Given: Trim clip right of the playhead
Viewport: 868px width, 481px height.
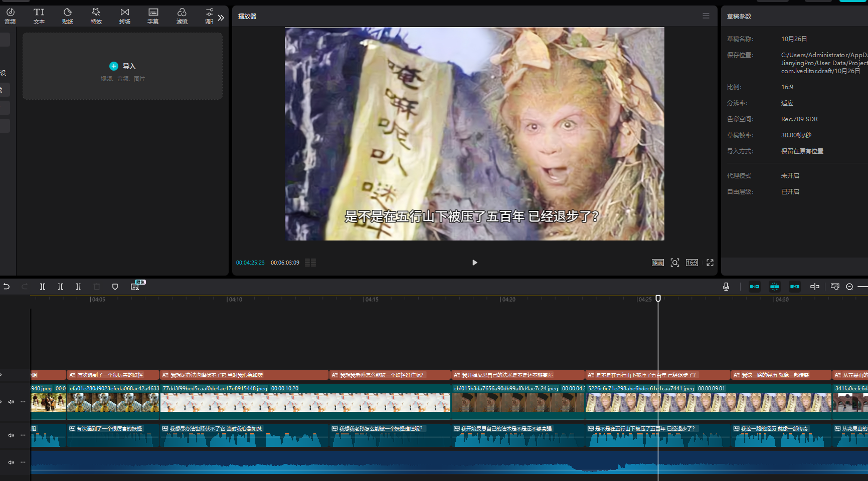Looking at the screenshot, I should pyautogui.click(x=79, y=287).
